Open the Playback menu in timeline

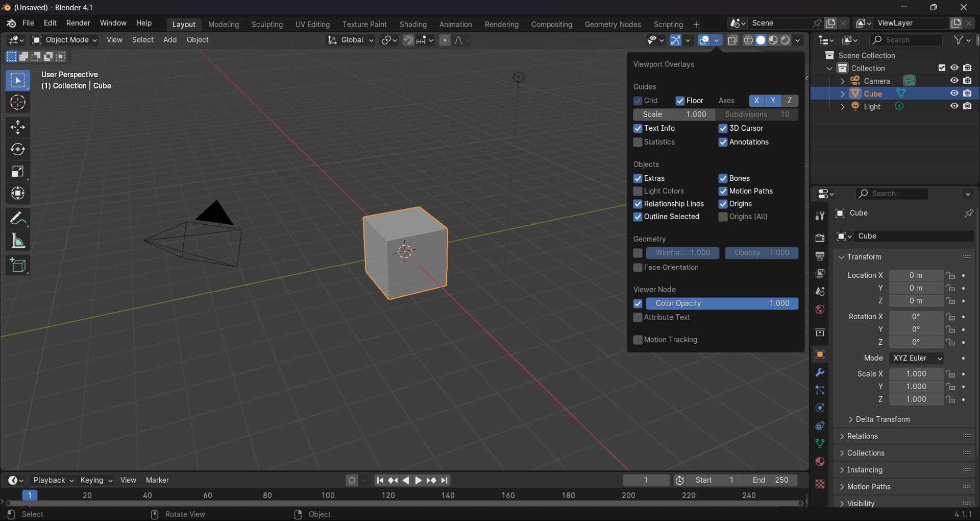(53, 480)
